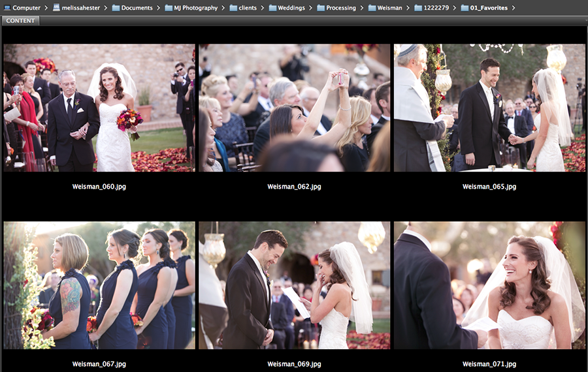Viewport: 588px width, 372px height.
Task: Expand the chevron after Weddings
Action: tap(310, 8)
